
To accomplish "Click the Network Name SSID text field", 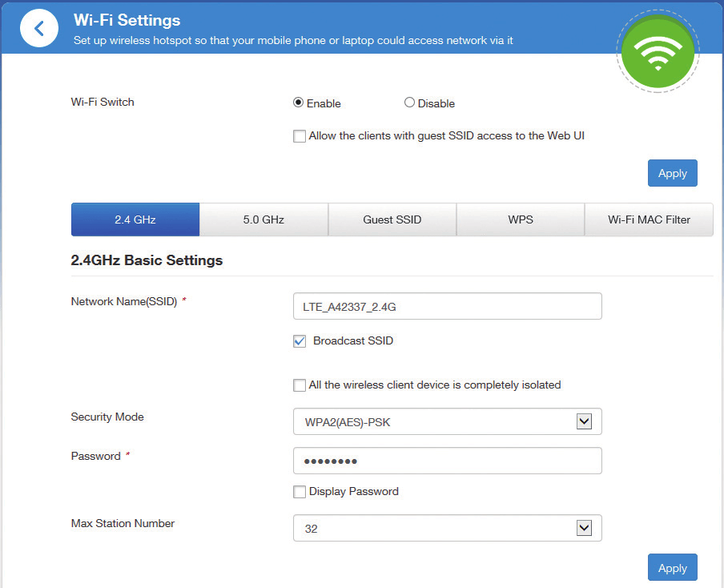I will 447,306.
